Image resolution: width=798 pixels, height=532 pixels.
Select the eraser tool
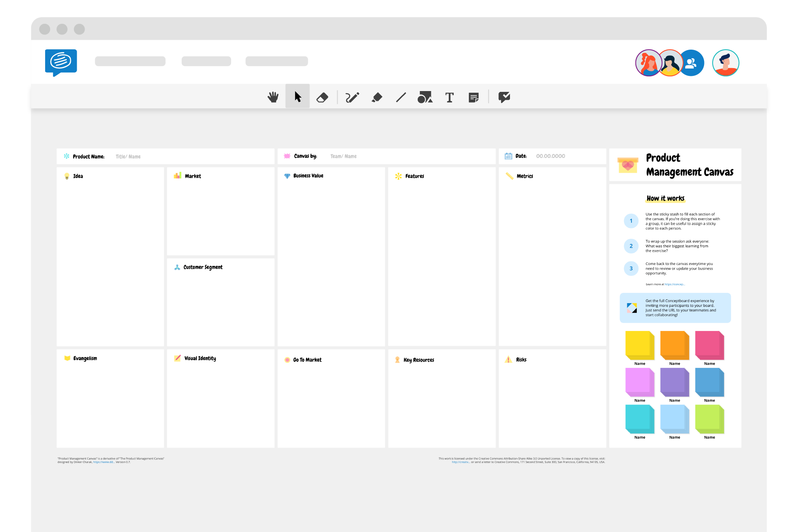click(323, 97)
